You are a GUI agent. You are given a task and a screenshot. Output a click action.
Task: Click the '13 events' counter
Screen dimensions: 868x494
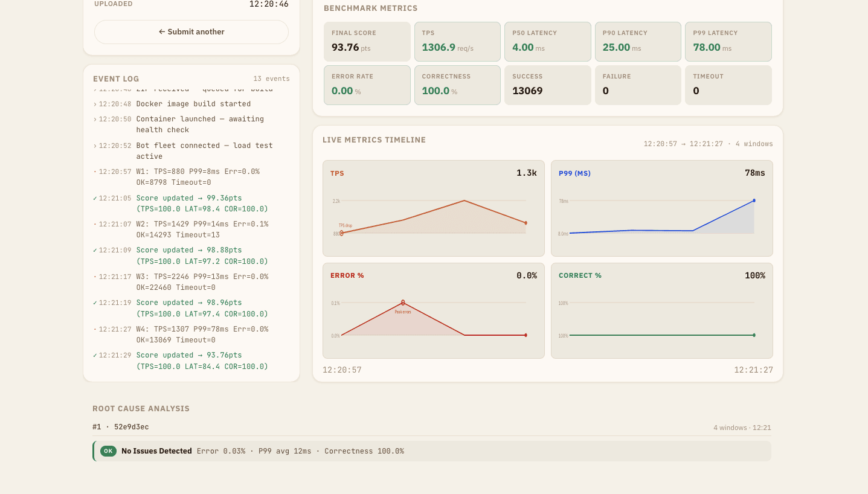pyautogui.click(x=271, y=79)
